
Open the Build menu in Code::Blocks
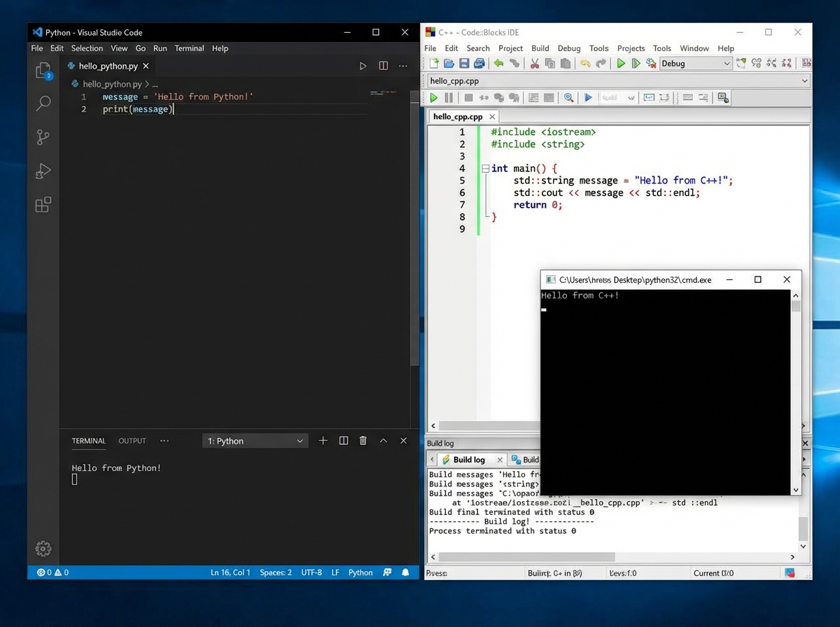coord(540,48)
